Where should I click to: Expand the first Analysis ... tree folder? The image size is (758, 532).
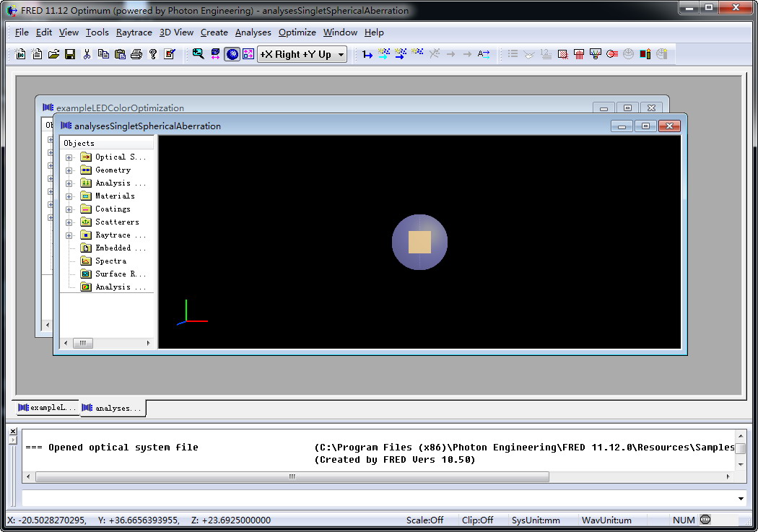[x=69, y=183]
